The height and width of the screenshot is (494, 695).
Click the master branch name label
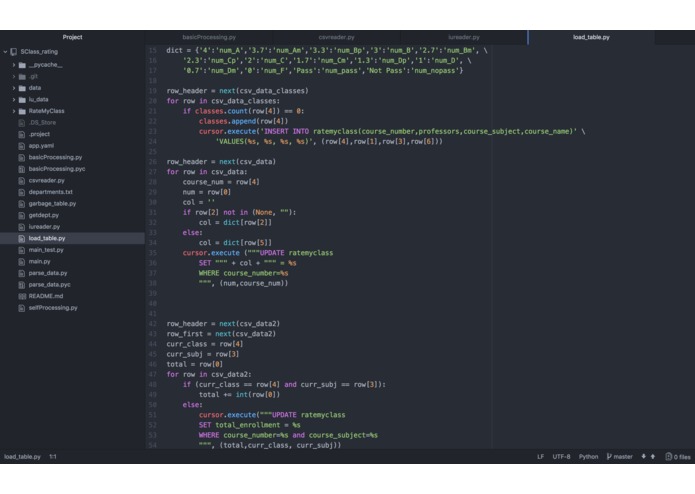click(x=623, y=456)
